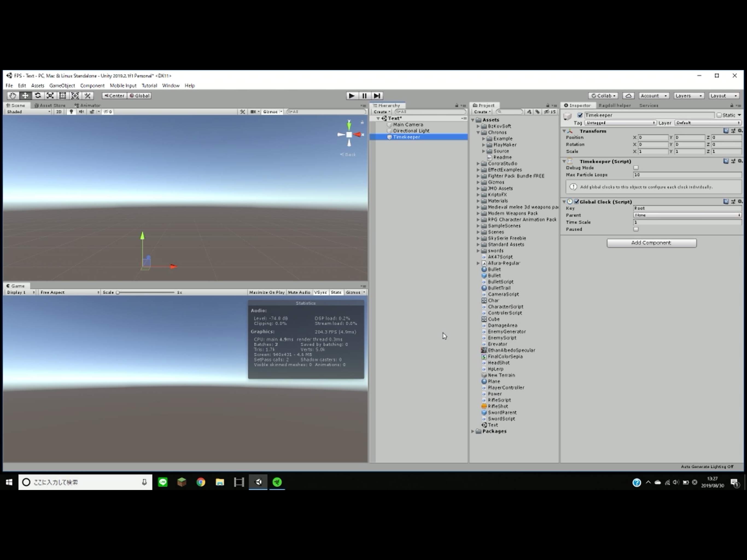747x560 pixels.
Task: Select the Scale tool
Action: [50, 96]
